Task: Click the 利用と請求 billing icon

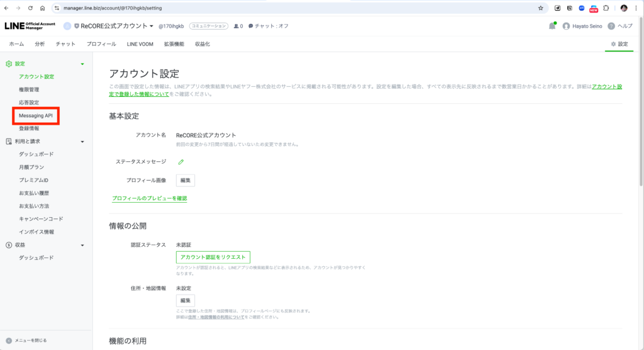Action: (9, 142)
